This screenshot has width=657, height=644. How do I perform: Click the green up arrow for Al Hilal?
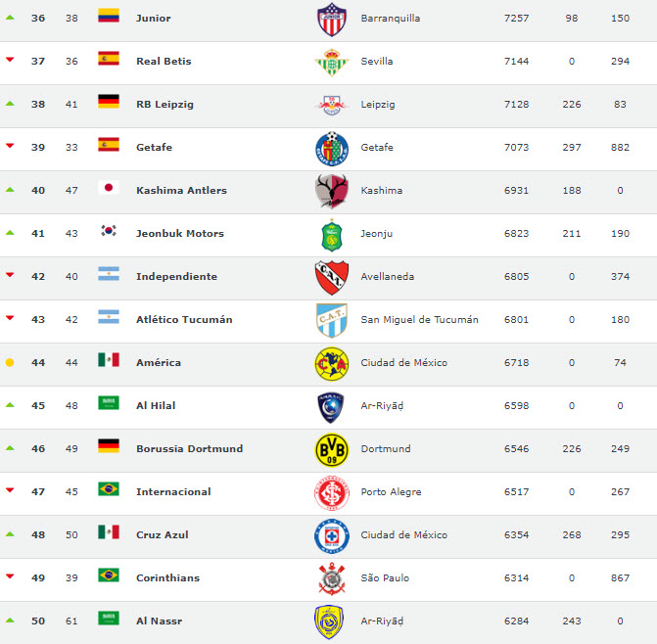10,405
